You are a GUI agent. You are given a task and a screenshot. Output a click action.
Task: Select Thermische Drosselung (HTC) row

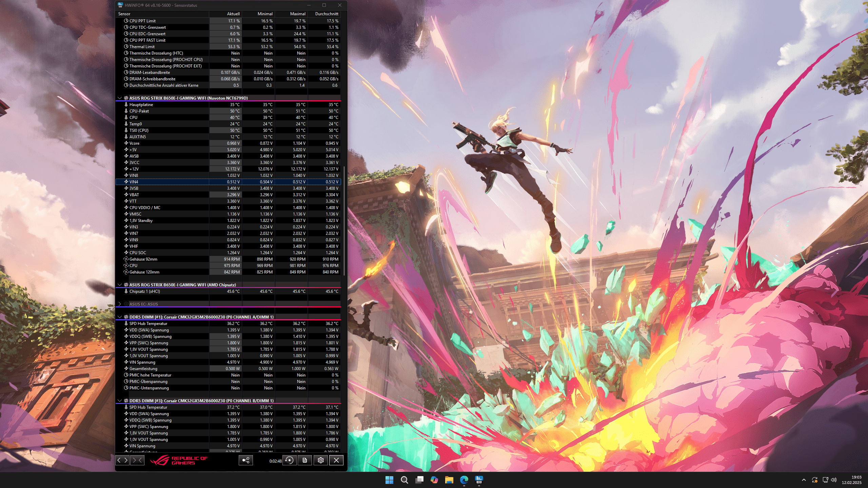pos(228,53)
